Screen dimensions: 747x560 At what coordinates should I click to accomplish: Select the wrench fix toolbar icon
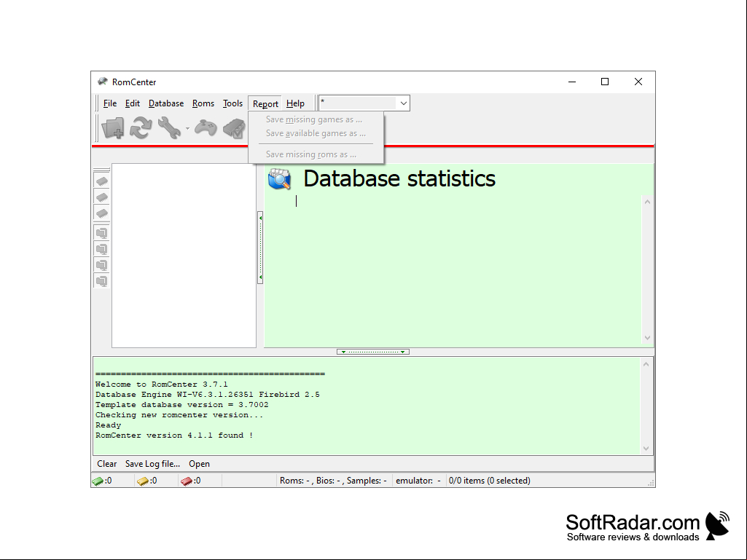tap(169, 127)
